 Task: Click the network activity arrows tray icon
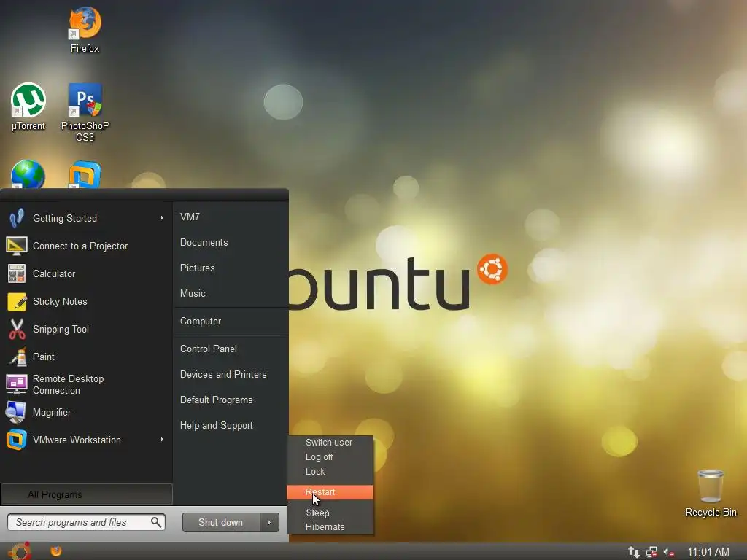(x=634, y=552)
